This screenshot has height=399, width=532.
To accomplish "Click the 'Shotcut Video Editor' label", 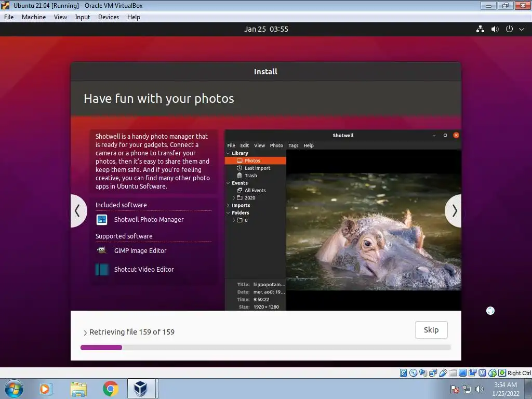I will point(144,270).
